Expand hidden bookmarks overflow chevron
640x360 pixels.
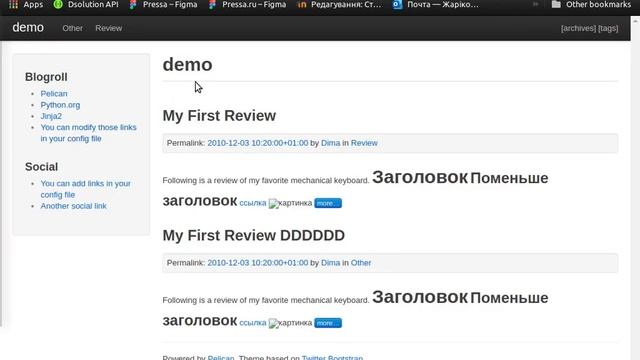(x=536, y=4)
